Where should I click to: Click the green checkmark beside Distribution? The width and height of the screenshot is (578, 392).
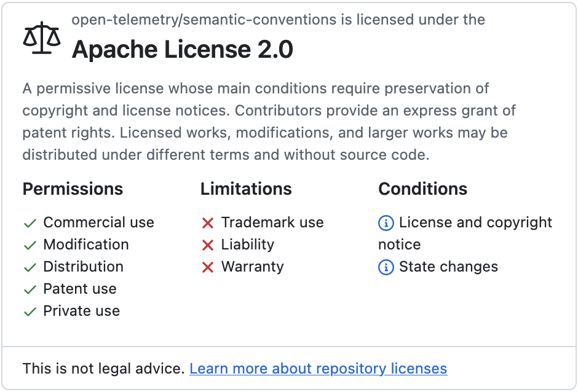click(30, 267)
